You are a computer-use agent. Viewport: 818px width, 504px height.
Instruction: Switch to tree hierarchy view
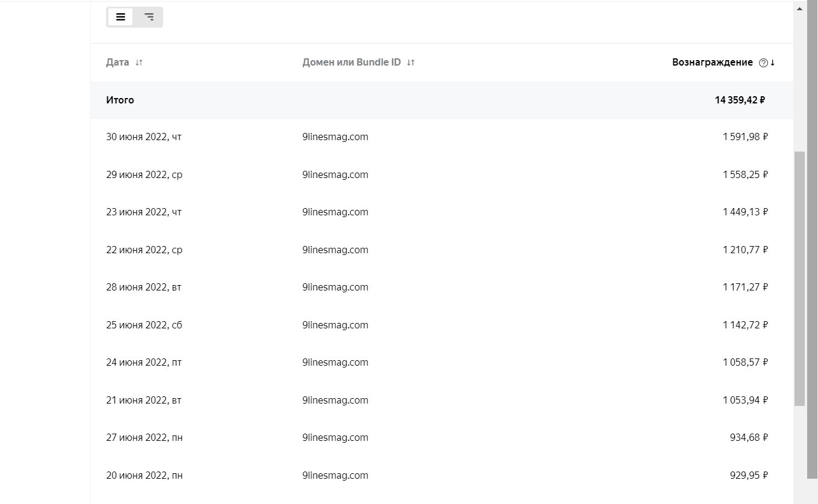149,17
